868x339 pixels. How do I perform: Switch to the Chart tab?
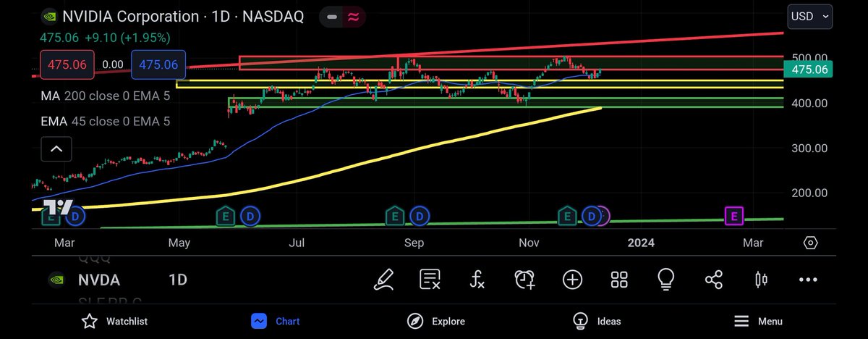[x=276, y=321]
